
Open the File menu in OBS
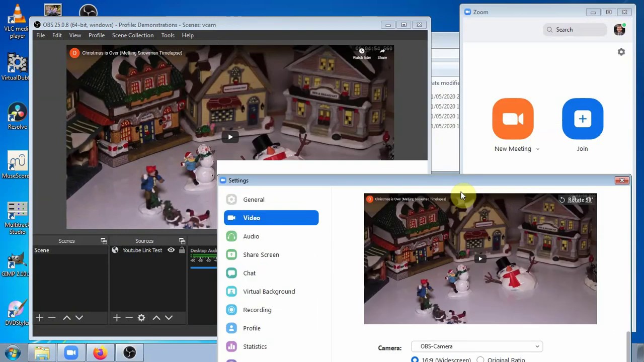[40, 35]
